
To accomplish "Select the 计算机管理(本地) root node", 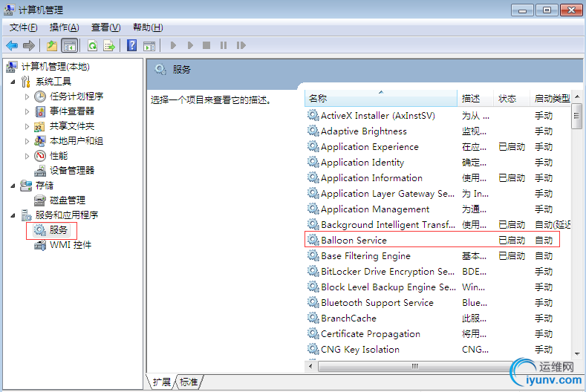I will [48, 67].
